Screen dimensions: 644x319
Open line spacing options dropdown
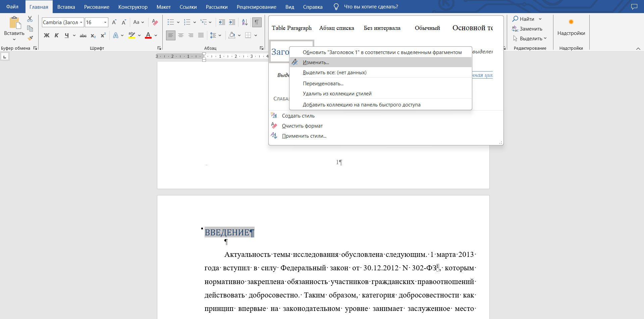coord(220,35)
